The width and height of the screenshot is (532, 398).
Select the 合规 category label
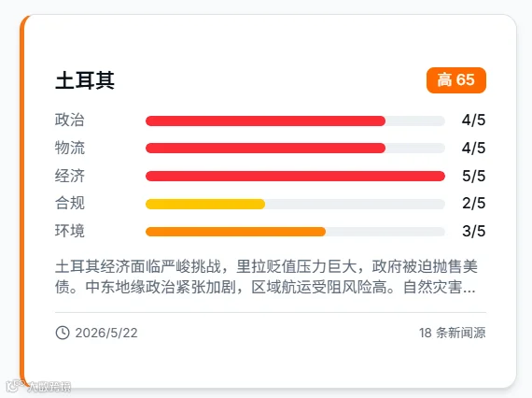coord(70,203)
